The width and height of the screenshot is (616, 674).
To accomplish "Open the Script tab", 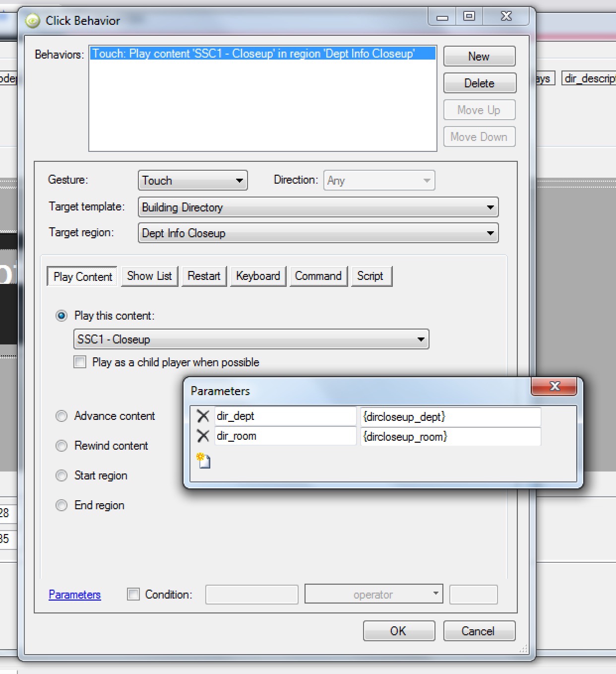I will [x=370, y=276].
